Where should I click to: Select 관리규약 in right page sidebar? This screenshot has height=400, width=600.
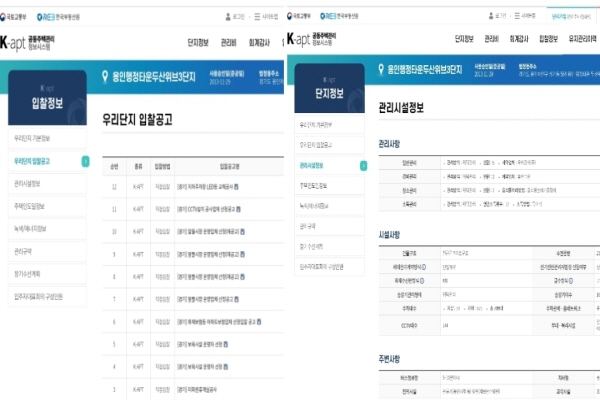click(329, 226)
